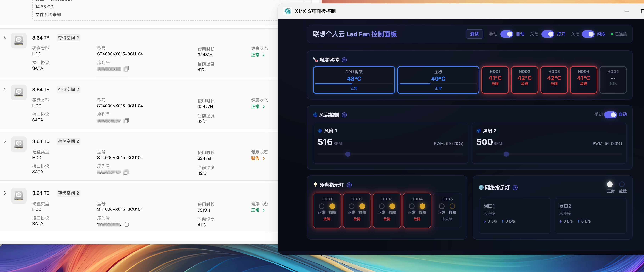Screen dimensions: 644x272
Task: Click the disk 6 hard drive icon
Action: [19, 196]
